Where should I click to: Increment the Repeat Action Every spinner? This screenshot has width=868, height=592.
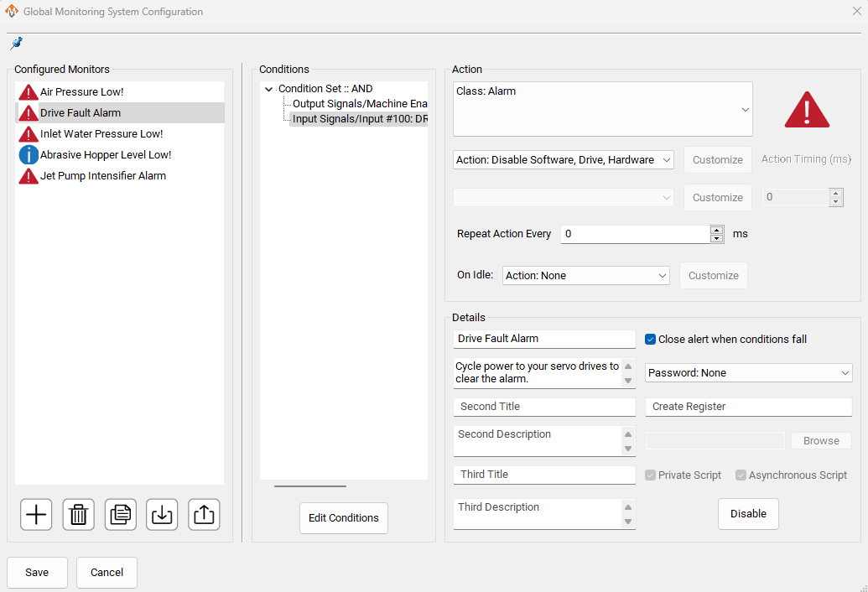tap(716, 230)
